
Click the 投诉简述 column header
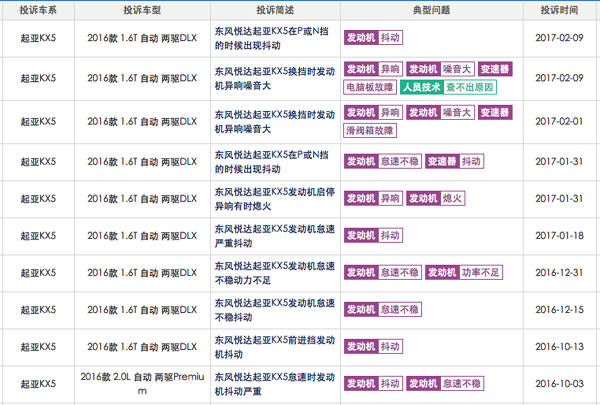275,10
